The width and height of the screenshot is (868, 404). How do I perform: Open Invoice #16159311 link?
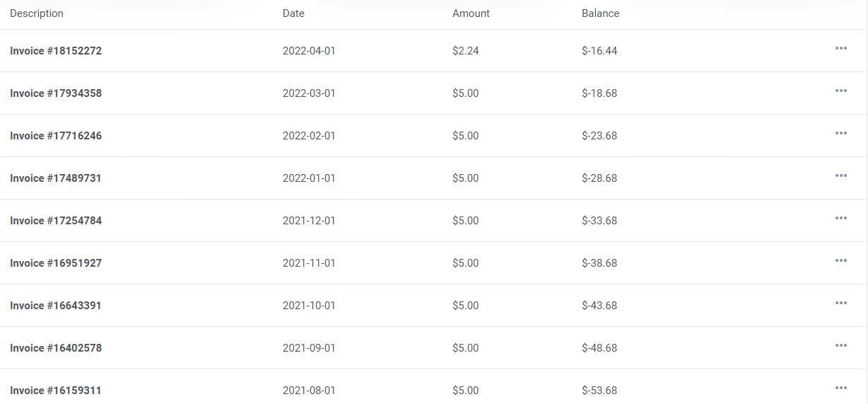point(56,391)
